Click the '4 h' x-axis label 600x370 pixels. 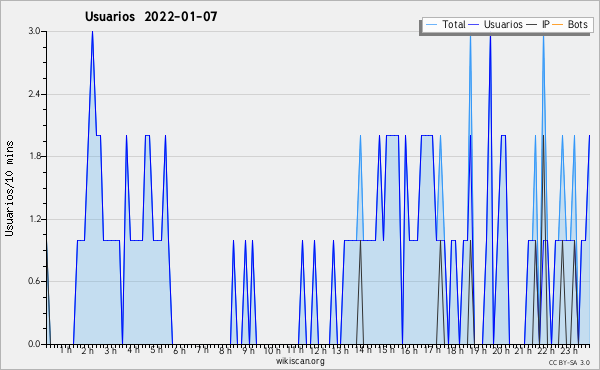[x=133, y=350]
